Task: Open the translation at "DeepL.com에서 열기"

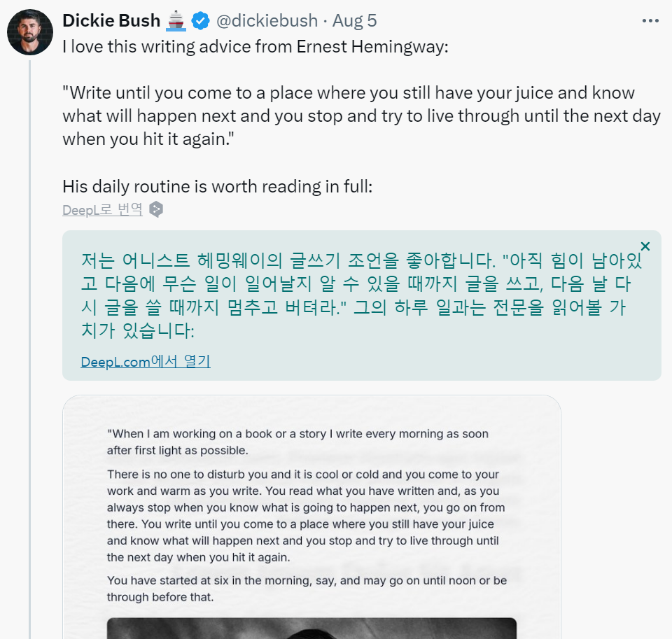Action: pos(145,361)
